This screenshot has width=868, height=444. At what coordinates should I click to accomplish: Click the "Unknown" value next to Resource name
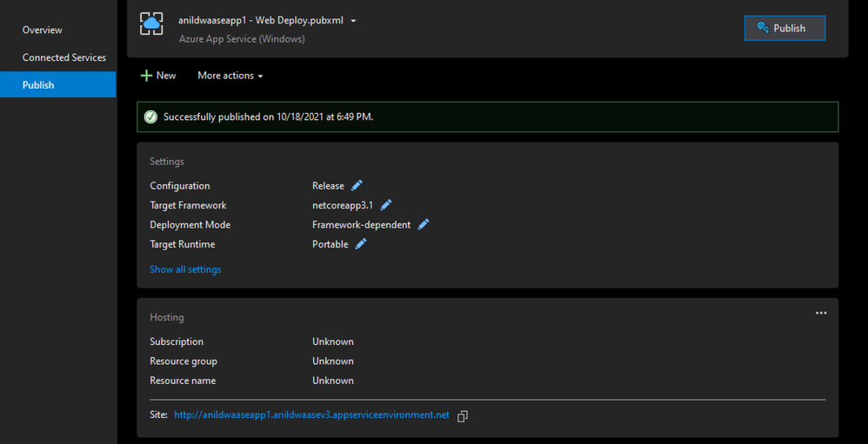pyautogui.click(x=333, y=381)
